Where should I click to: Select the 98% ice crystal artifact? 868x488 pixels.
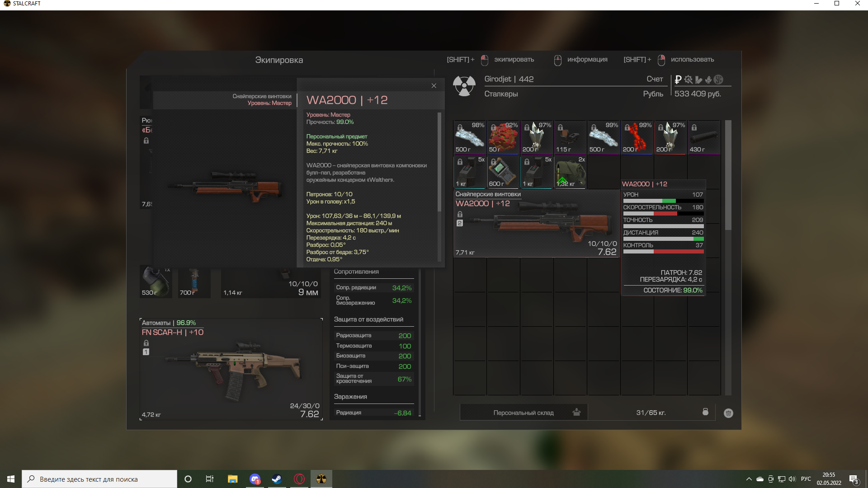click(470, 137)
